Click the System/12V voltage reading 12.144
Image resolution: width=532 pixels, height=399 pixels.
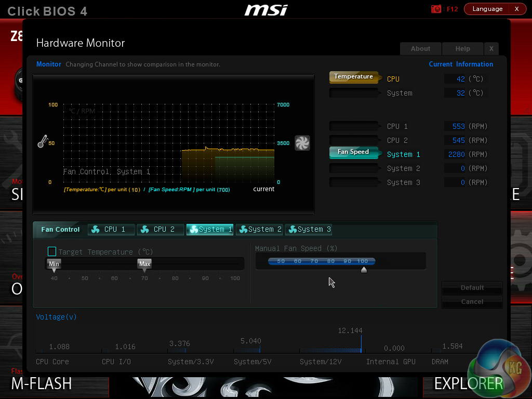click(x=350, y=330)
